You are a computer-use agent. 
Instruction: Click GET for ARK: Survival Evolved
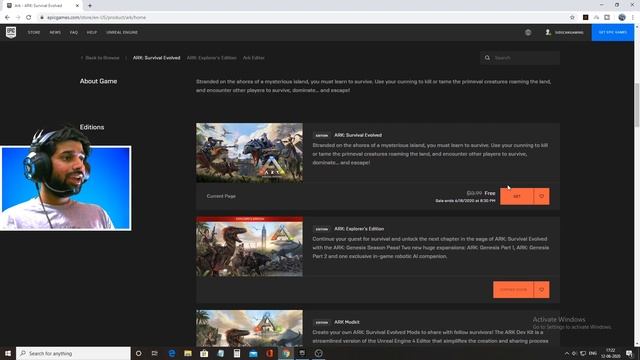coord(517,196)
